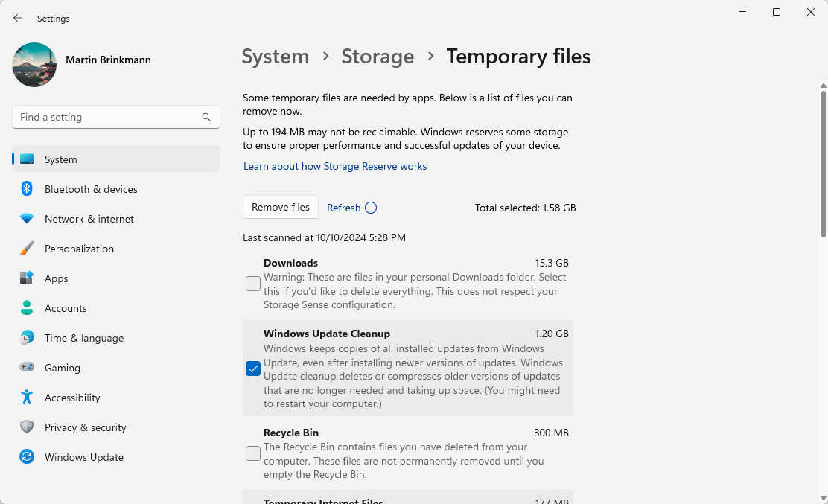Image resolution: width=828 pixels, height=504 pixels.
Task: Click the Remove files button
Action: pos(281,207)
